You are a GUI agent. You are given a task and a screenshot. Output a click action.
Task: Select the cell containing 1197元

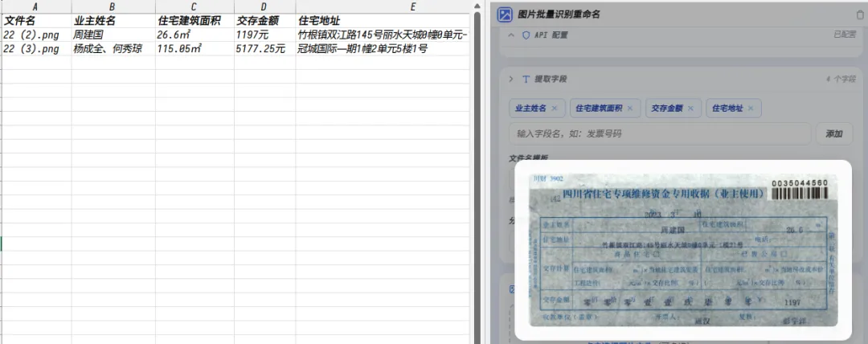pos(264,35)
